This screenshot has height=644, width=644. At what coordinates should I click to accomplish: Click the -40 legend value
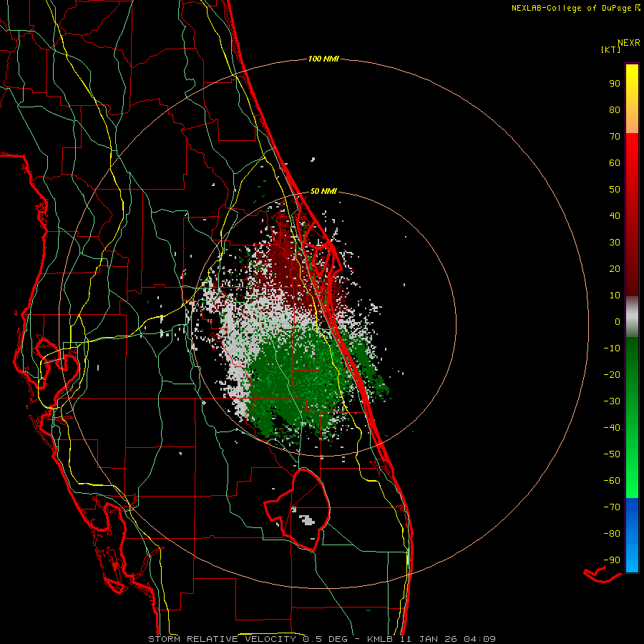point(612,428)
